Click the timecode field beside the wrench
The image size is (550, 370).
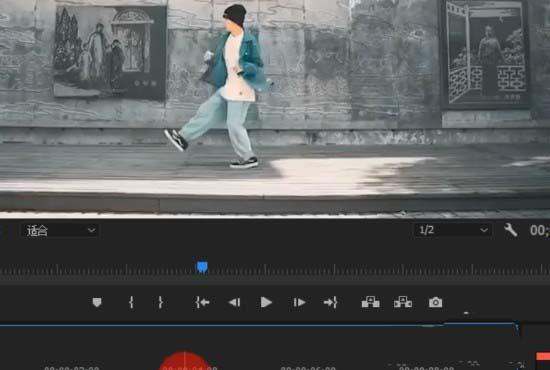[x=539, y=230]
